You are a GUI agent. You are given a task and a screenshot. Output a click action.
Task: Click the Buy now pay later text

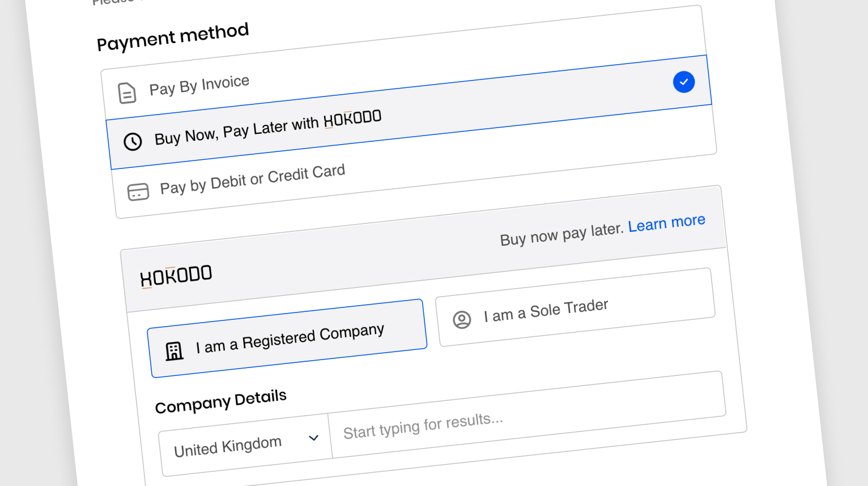(x=561, y=234)
